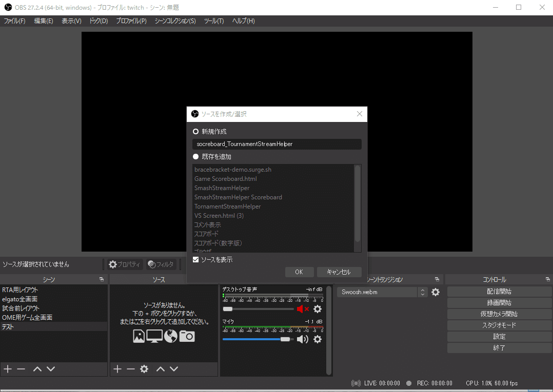The image size is (553, 392).
Task: Select the OME用ゲーム全画面 scene
Action: [53, 317]
